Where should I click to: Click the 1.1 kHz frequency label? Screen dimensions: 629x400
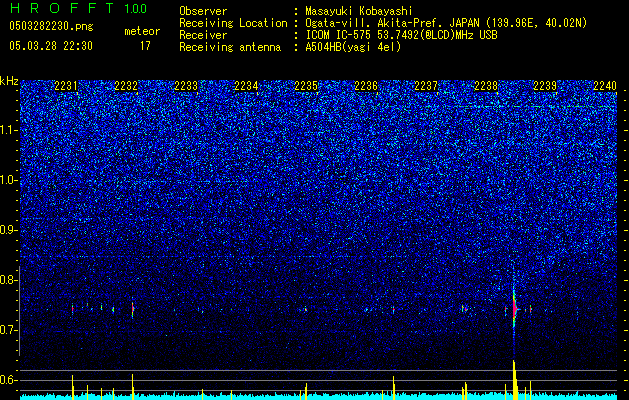point(8,130)
